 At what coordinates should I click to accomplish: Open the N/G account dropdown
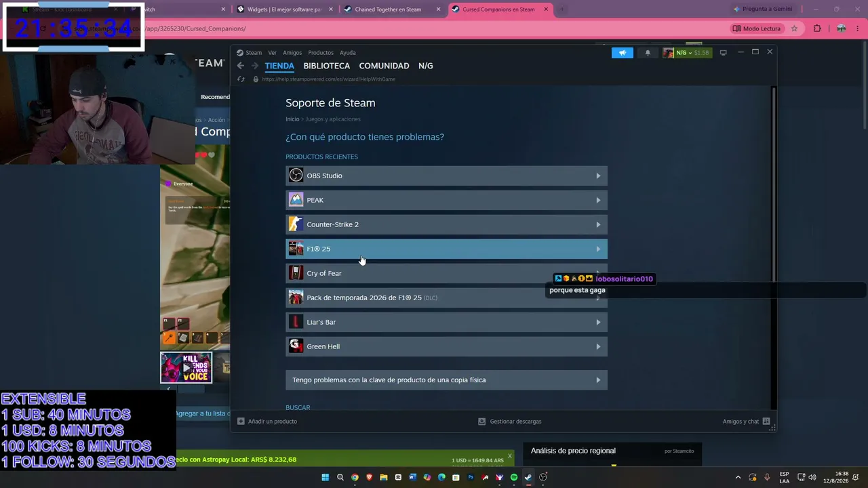pos(684,52)
